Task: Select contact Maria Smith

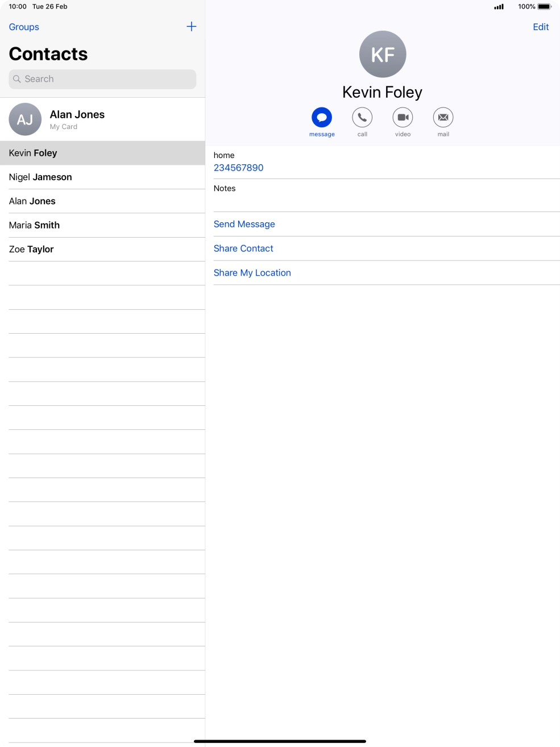Action: 34,225
